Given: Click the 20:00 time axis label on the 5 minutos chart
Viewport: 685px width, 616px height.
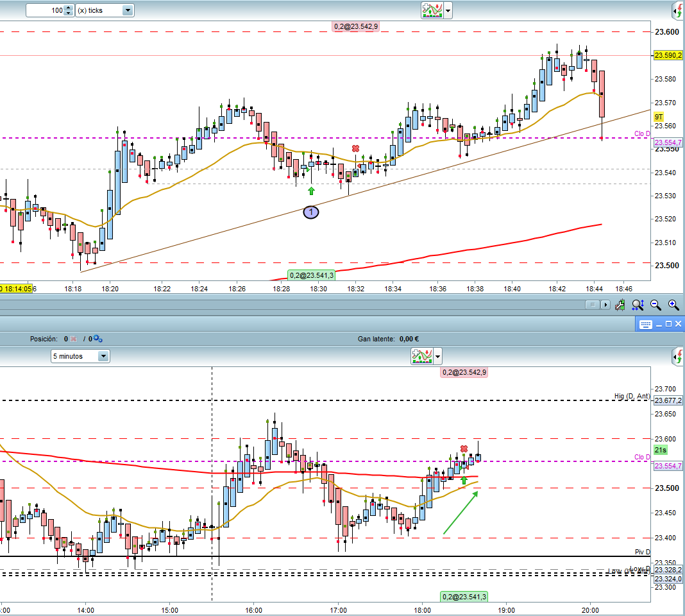Looking at the screenshot, I should click(590, 610).
